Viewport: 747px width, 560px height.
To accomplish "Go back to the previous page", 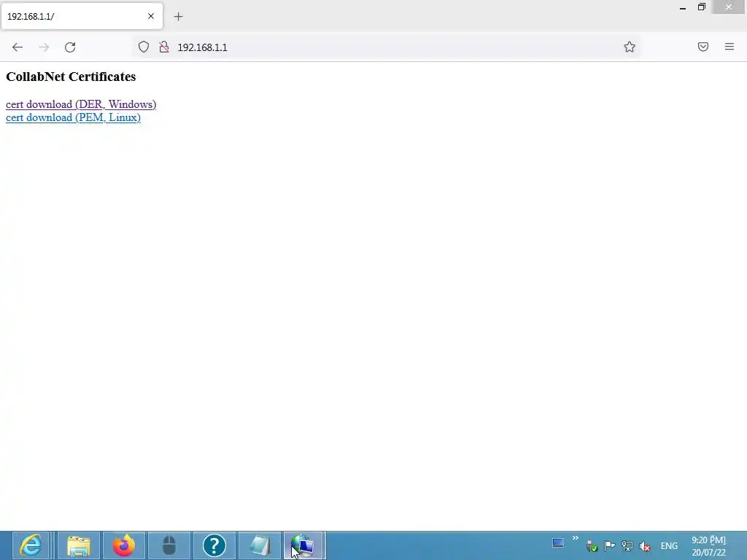I will click(x=18, y=47).
